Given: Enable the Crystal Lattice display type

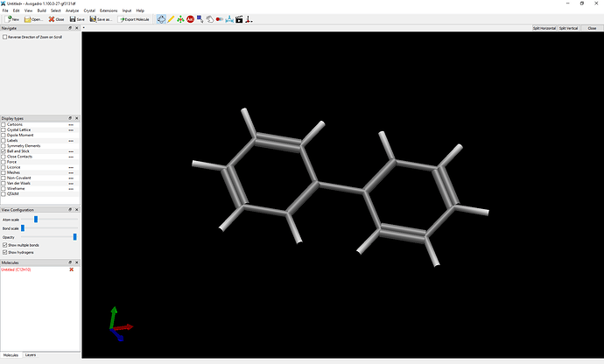Looking at the screenshot, I should tap(4, 129).
